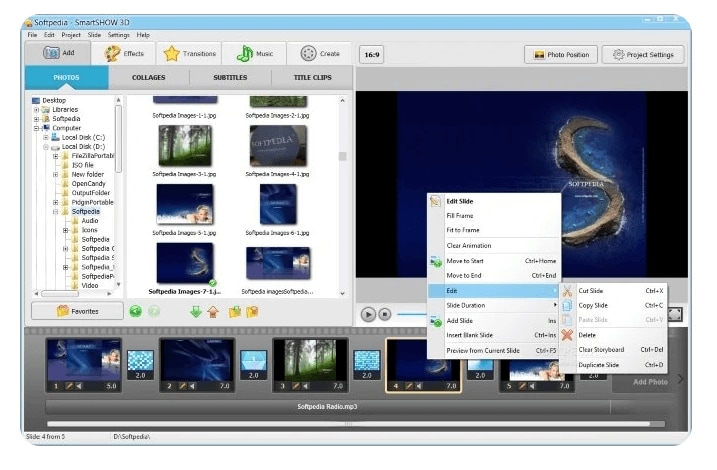Open the Project menu
Screen dimensions: 717x470
pyautogui.click(x=71, y=35)
